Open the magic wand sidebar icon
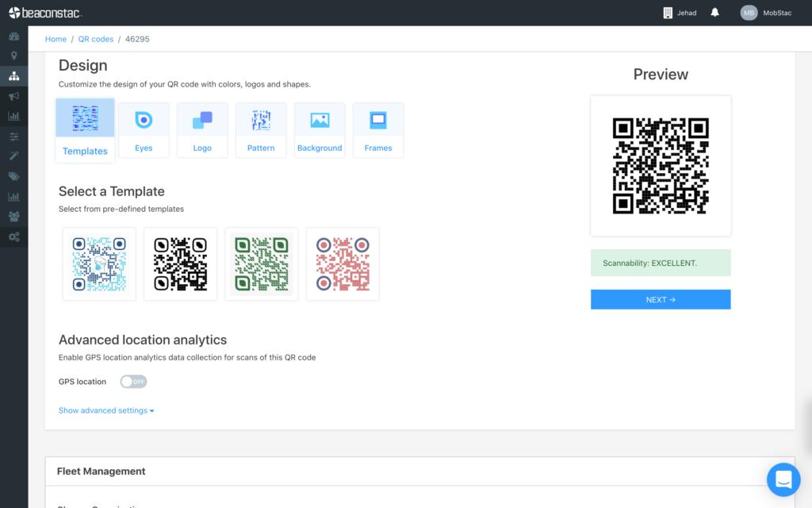 pos(14,156)
